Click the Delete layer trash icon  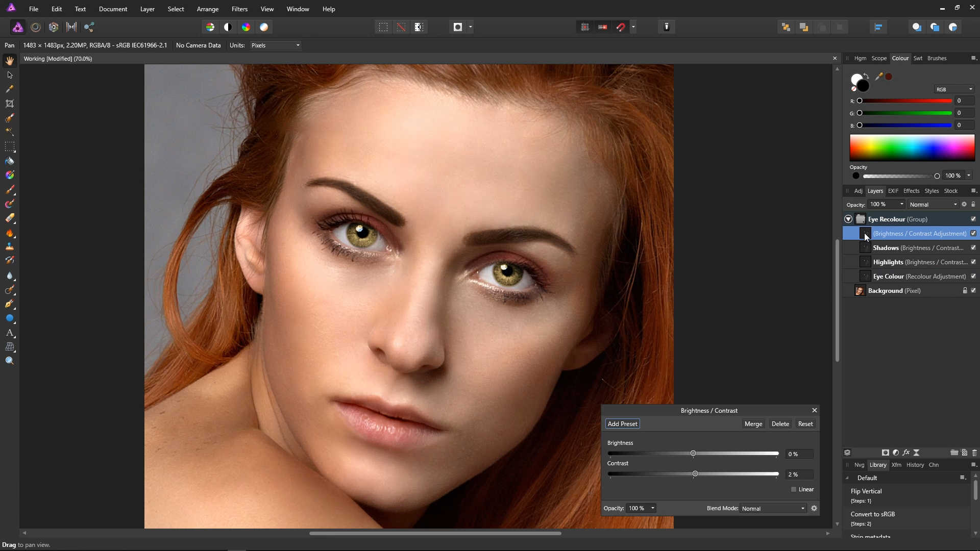(x=974, y=453)
